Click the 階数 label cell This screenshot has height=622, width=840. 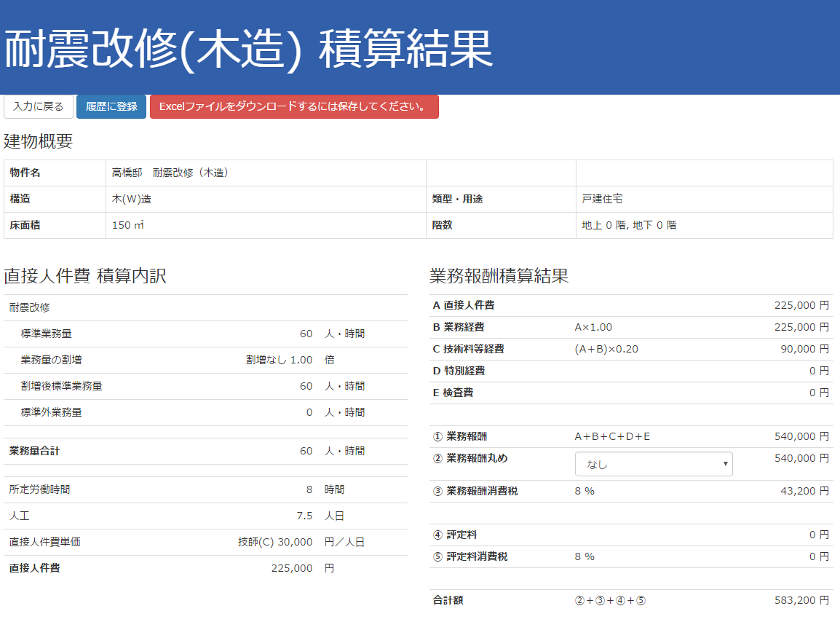click(501, 225)
